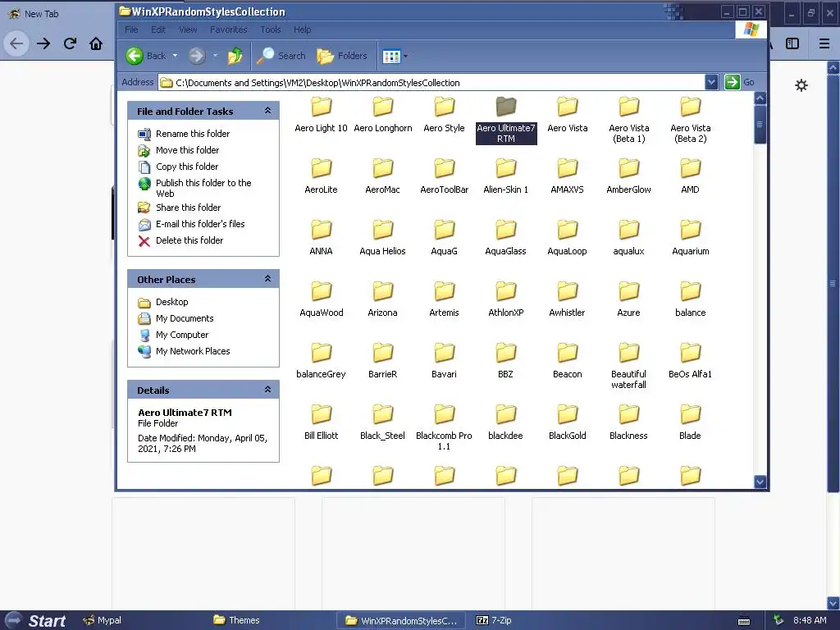Viewport: 840px width, 630px height.
Task: Click the browser settings gear icon
Action: click(801, 85)
